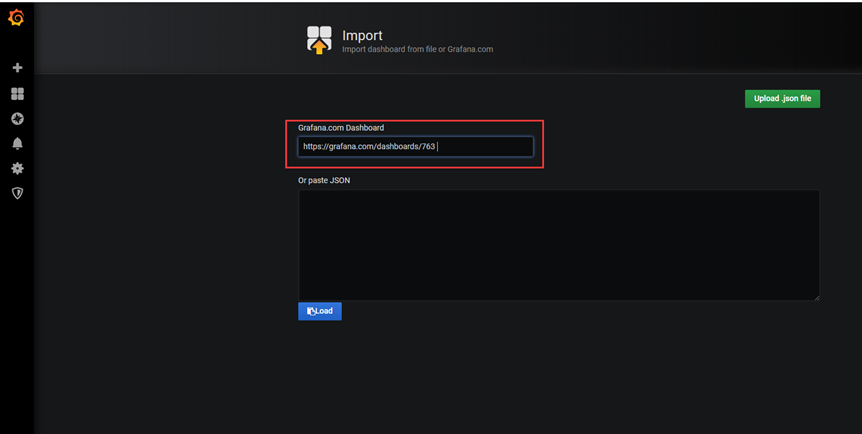Click the Import page header icon

click(x=319, y=40)
